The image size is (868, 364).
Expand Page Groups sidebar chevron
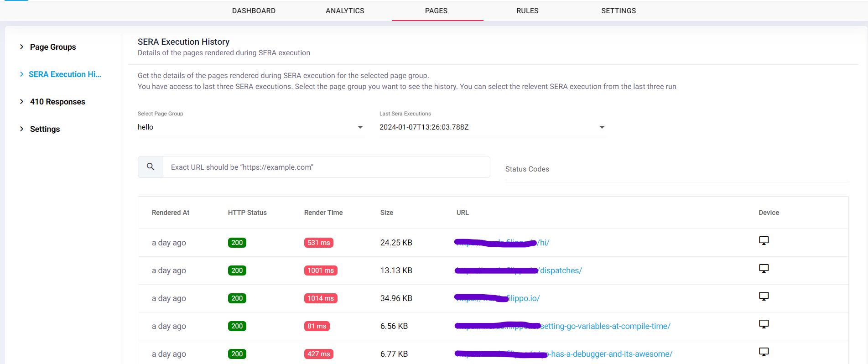click(21, 47)
